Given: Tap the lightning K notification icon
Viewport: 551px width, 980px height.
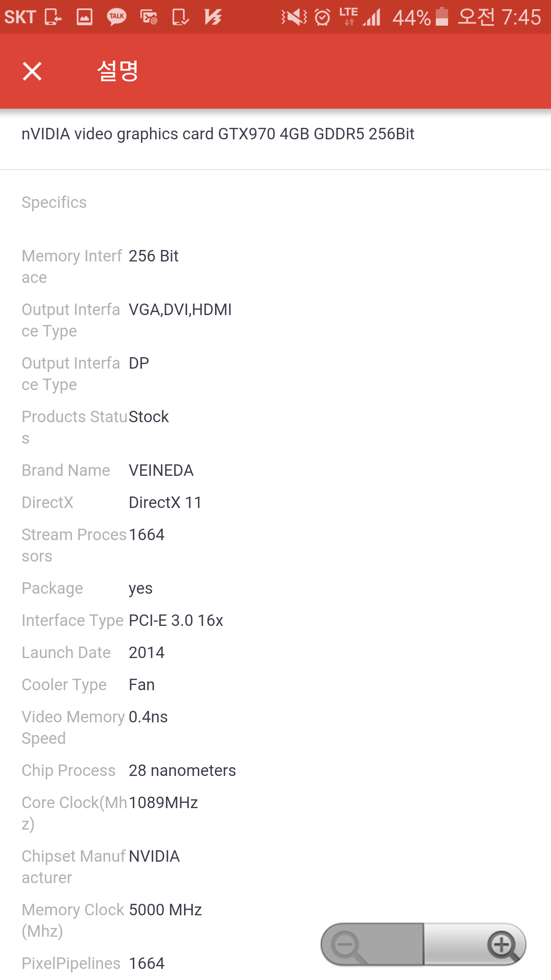Looking at the screenshot, I should click(x=213, y=17).
